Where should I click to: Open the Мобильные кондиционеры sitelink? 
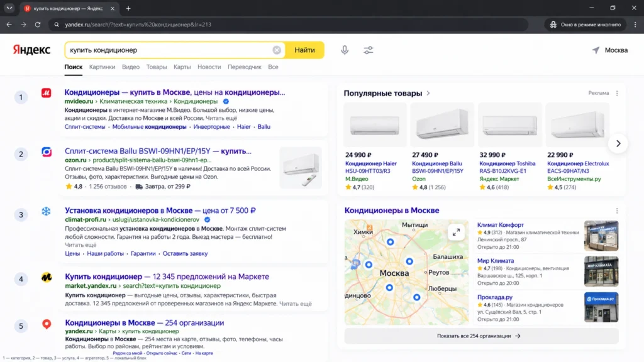tap(149, 127)
